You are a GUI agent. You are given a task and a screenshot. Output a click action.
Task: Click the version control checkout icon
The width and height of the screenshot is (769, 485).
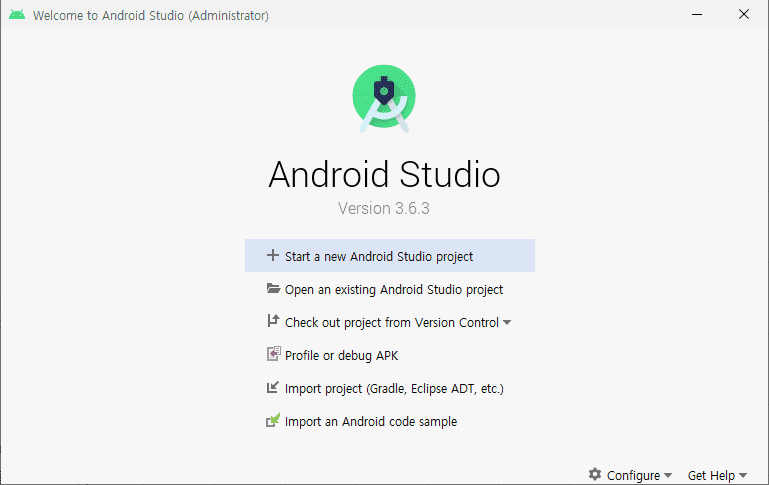click(x=273, y=321)
